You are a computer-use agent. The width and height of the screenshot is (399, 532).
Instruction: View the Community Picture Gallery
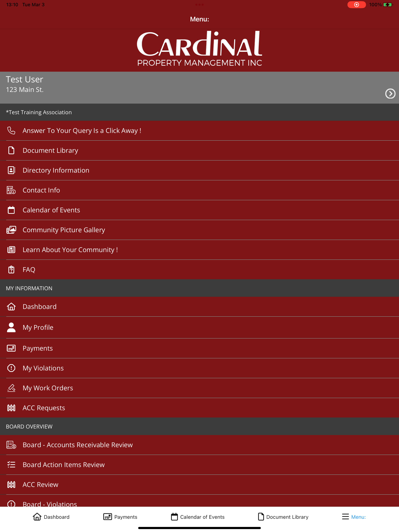[x=199, y=230]
